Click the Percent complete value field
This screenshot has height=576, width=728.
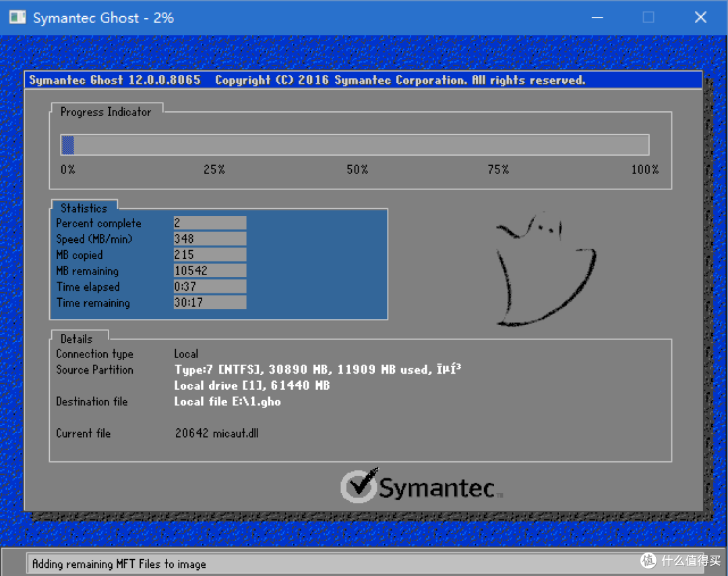pyautogui.click(x=210, y=223)
